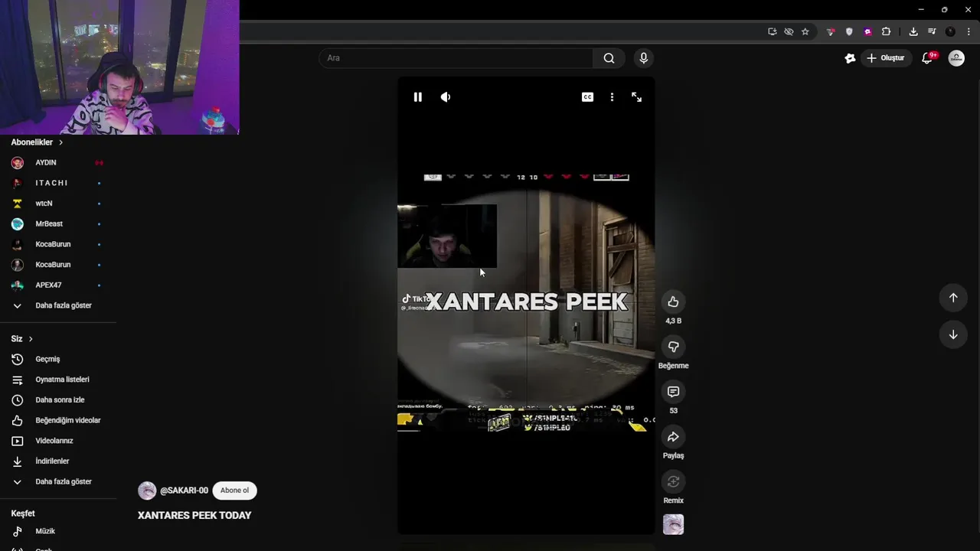Open the red triangular extension icon in toolbar
Image resolution: width=980 pixels, height=551 pixels.
point(831,31)
